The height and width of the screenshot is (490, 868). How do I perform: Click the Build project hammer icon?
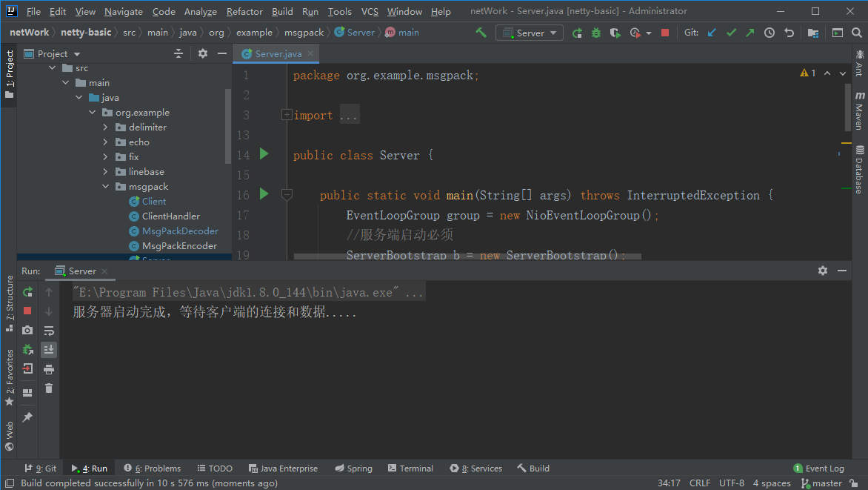tap(481, 33)
